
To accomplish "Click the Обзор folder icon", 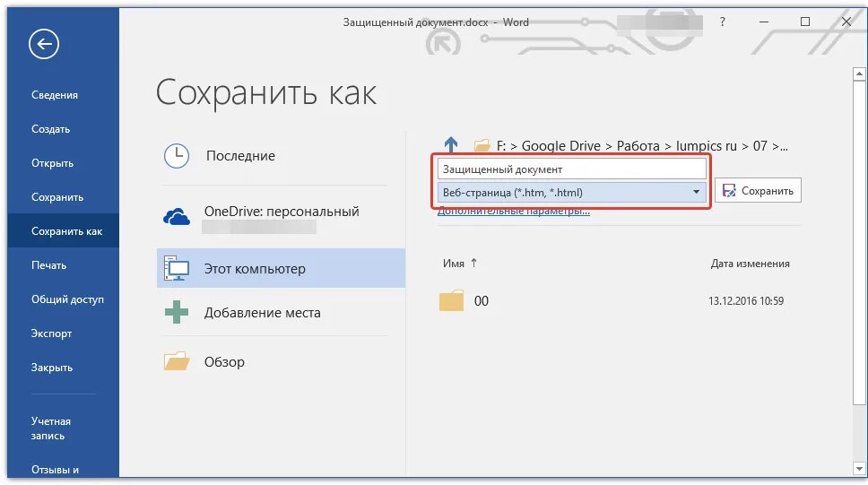I will [x=177, y=361].
